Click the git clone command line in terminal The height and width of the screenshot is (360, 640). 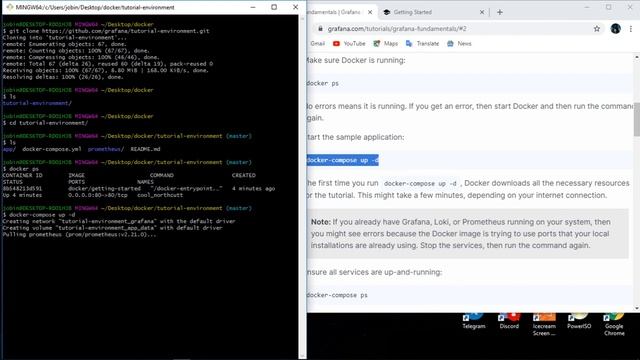point(106,31)
